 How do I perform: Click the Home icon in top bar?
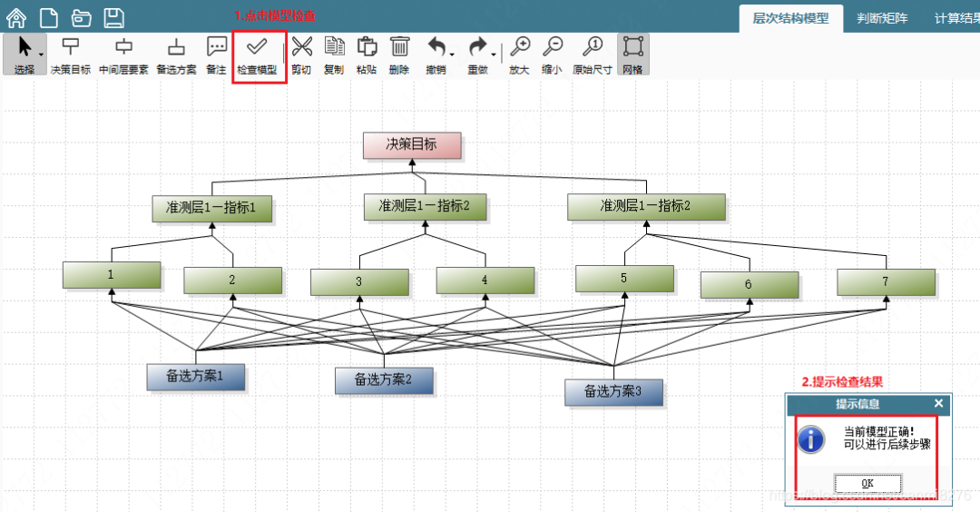pyautogui.click(x=16, y=18)
